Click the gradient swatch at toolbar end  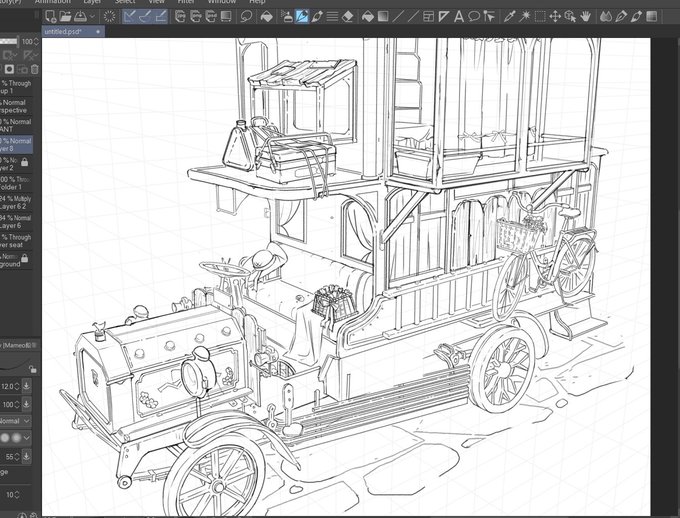click(x=651, y=16)
